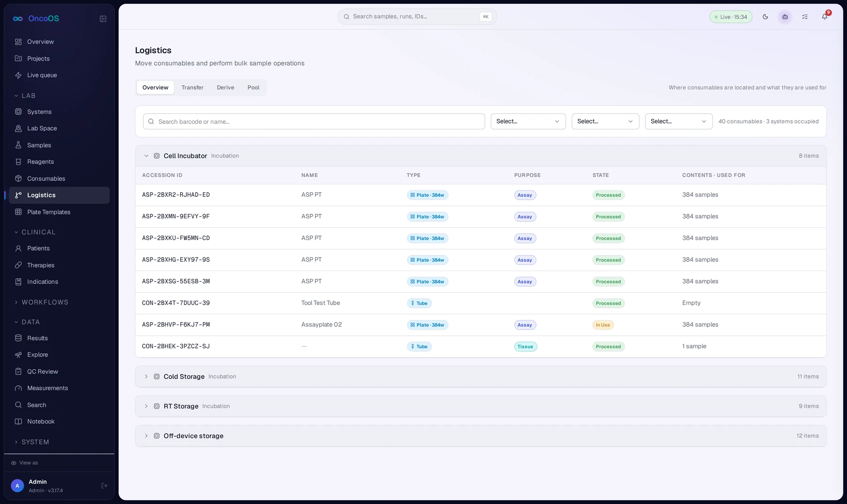This screenshot has height=504, width=847.
Task: Click the barcode or name search field
Action: pos(314,121)
